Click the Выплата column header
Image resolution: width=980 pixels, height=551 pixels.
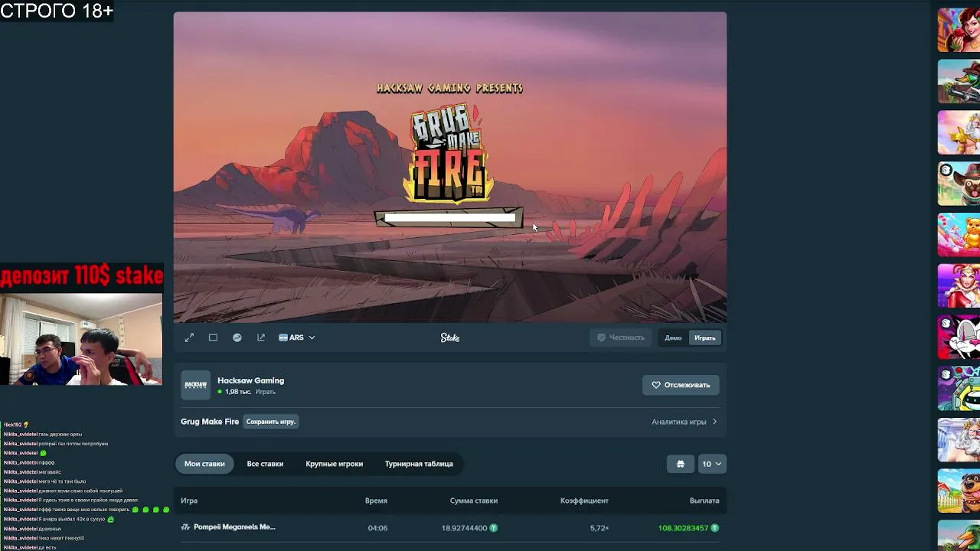click(x=704, y=500)
